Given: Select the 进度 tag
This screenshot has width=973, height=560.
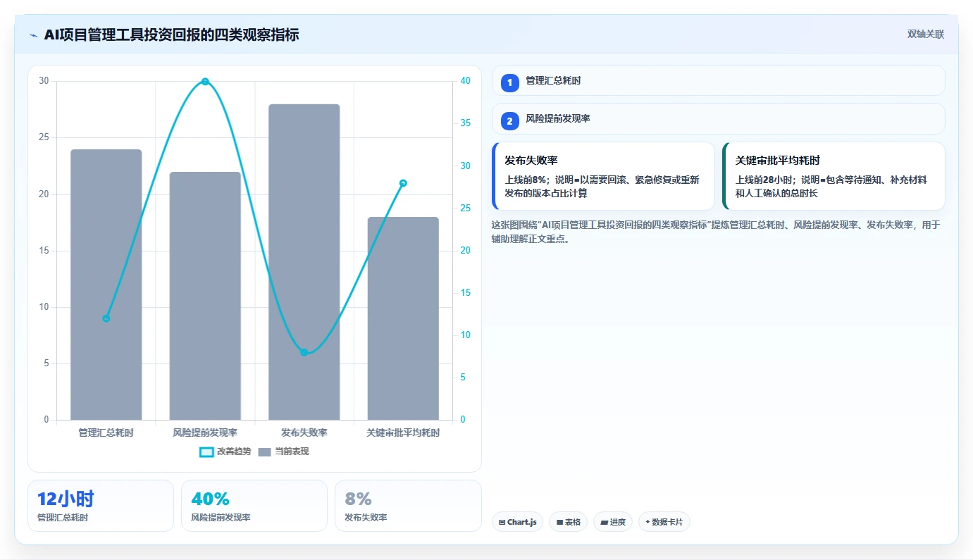Looking at the screenshot, I should 613,522.
